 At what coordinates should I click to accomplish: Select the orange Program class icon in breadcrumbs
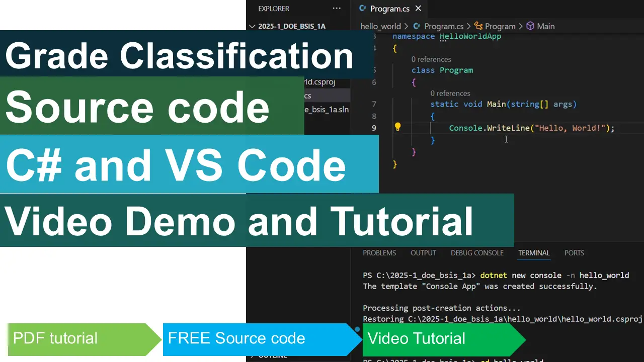click(478, 26)
